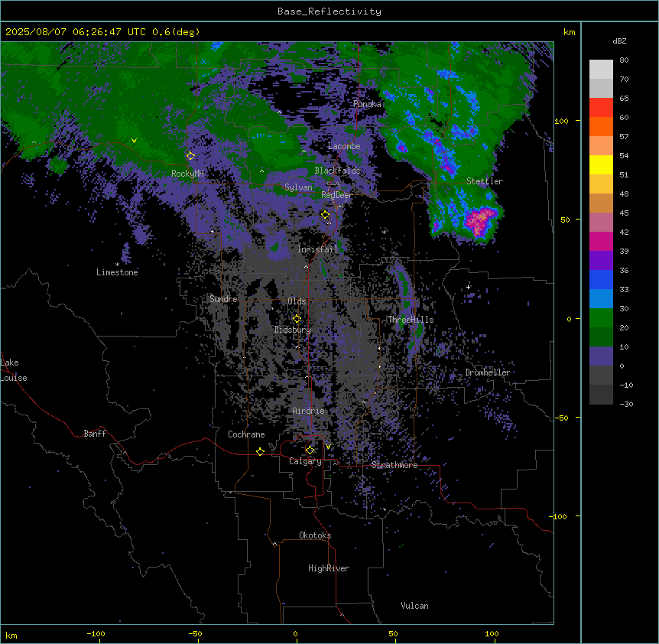Select the 36 dBZ blue color swatch
659x644 pixels.
click(601, 279)
